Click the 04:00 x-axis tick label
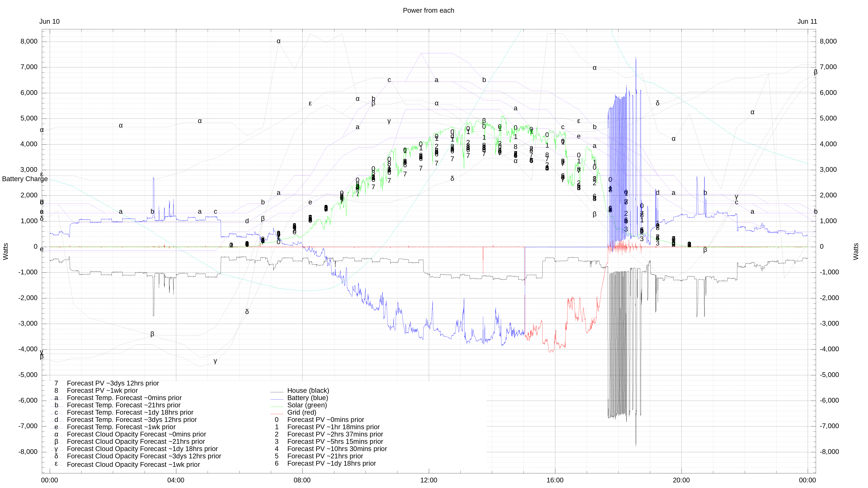Screen dimensions: 868x488 click(176, 480)
